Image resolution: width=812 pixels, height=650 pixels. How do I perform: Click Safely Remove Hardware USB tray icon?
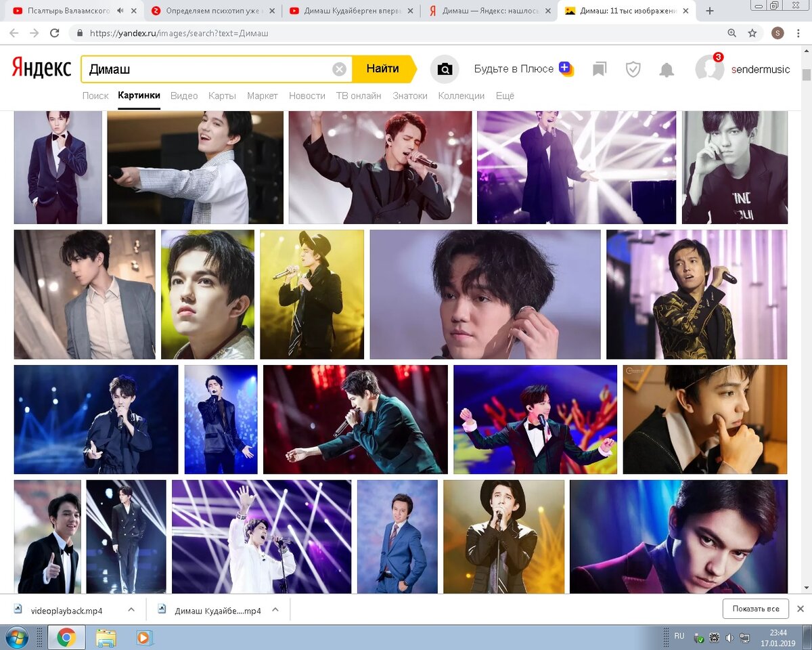coord(699,638)
